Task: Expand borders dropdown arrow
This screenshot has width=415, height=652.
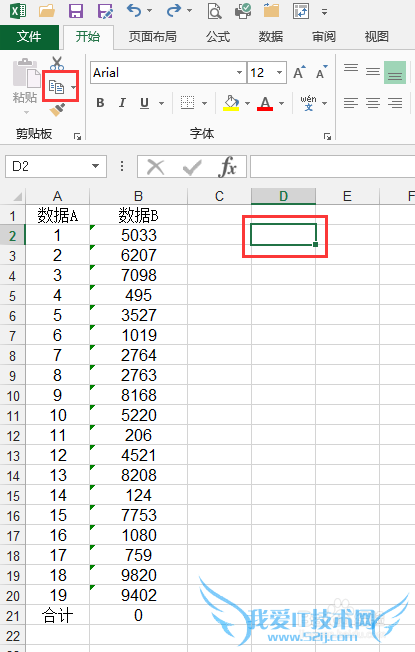Action: pyautogui.click(x=204, y=103)
